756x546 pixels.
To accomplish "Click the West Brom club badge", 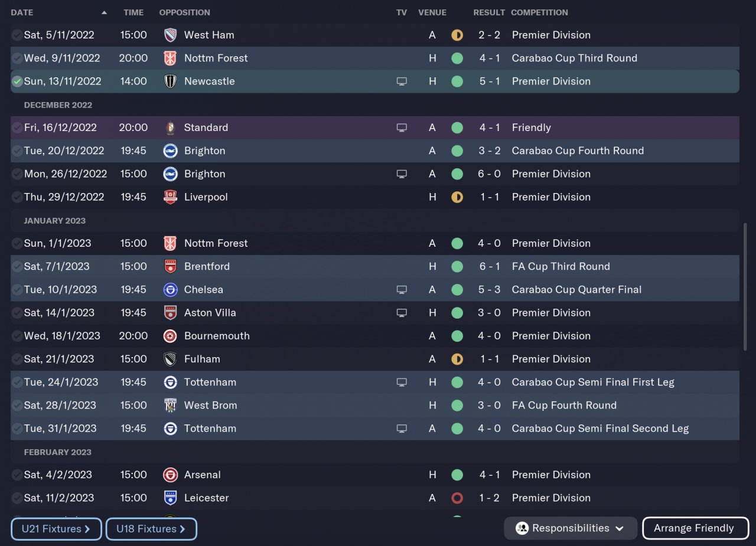I will [170, 406].
